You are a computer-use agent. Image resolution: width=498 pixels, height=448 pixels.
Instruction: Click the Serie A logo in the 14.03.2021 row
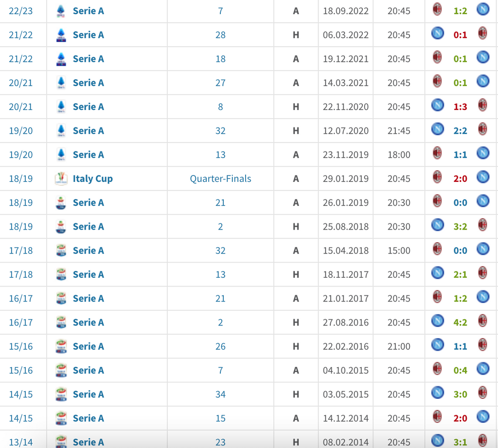pos(61,83)
